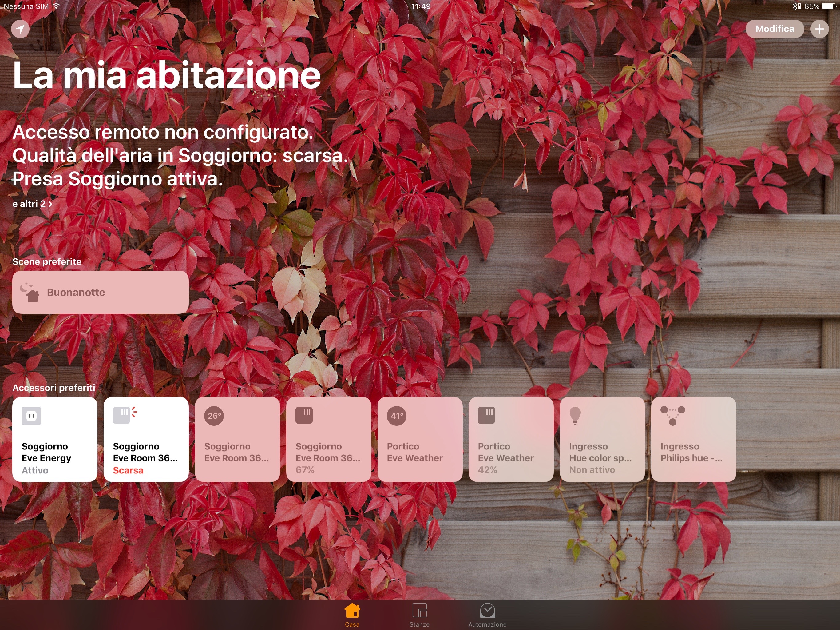The height and width of the screenshot is (630, 840).
Task: Open air quality tile showing Scarsa
Action: [x=146, y=439]
